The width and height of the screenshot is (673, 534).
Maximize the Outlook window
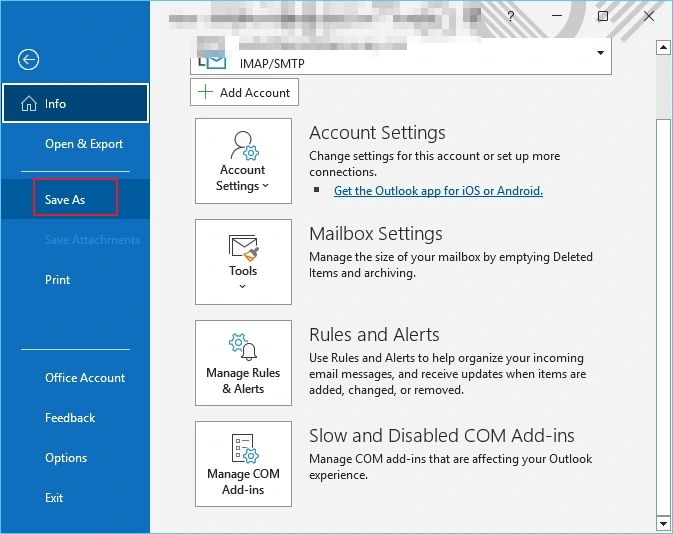pyautogui.click(x=603, y=16)
